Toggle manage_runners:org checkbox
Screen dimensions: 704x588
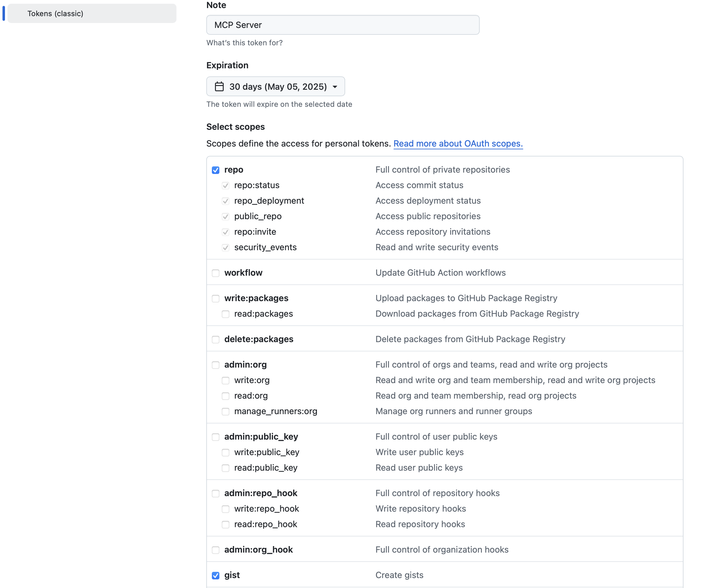226,411
